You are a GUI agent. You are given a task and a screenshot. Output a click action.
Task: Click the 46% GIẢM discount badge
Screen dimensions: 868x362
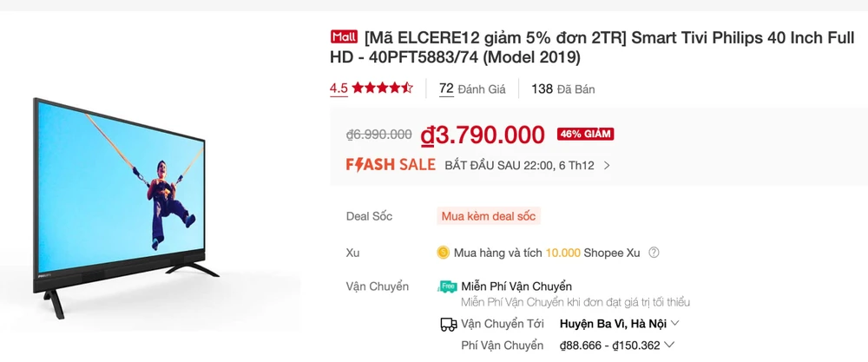coord(585,134)
